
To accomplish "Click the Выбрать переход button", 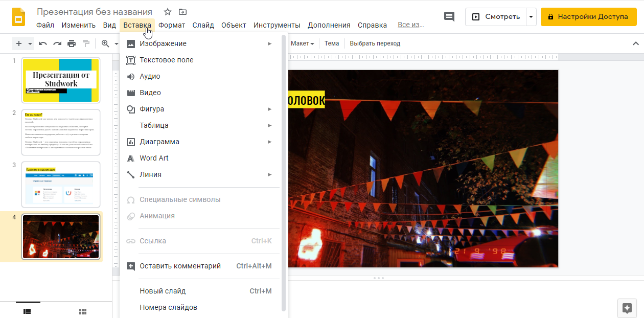I will point(375,43).
